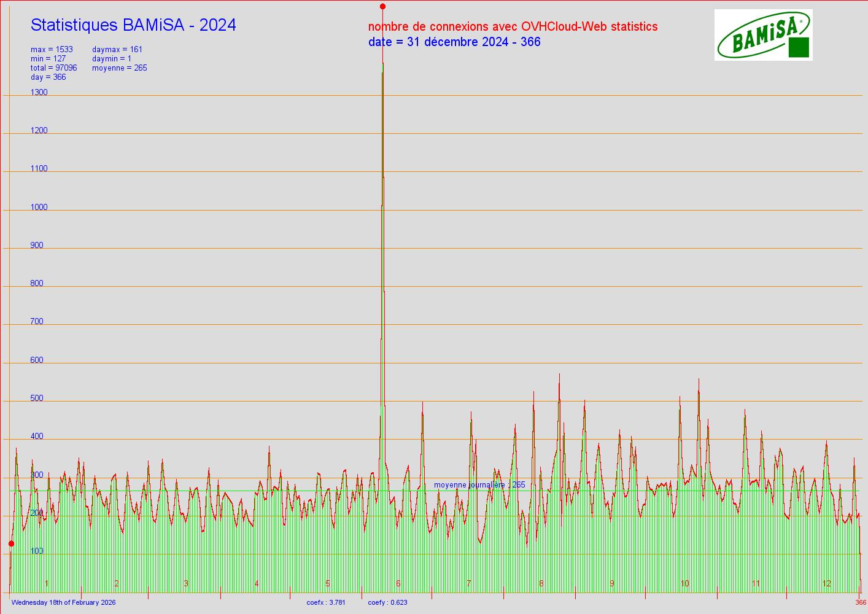Click the red dot atop the peak
Viewport: 868px width, 614px height.
tap(382, 7)
